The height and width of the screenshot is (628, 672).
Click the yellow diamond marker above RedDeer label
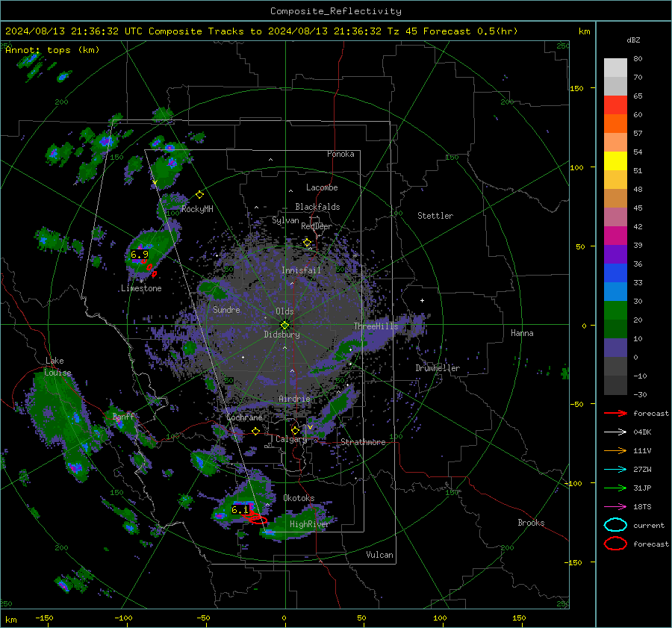point(307,243)
